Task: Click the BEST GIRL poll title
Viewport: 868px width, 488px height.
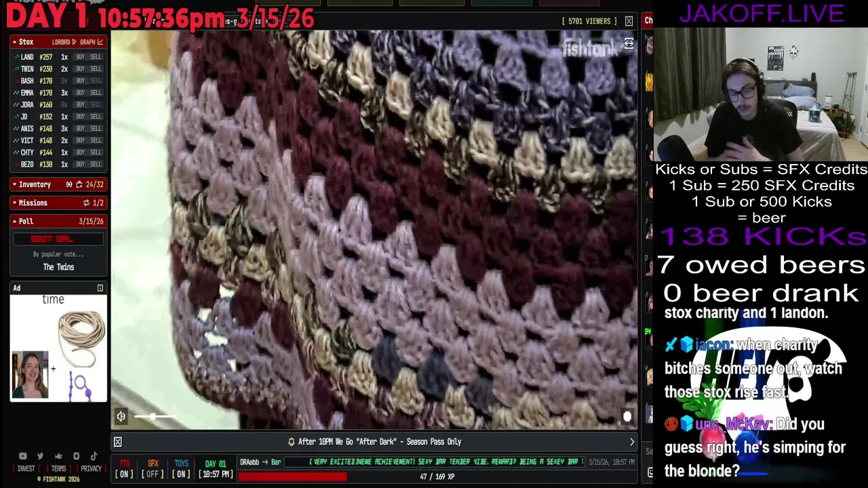Action: coord(58,239)
